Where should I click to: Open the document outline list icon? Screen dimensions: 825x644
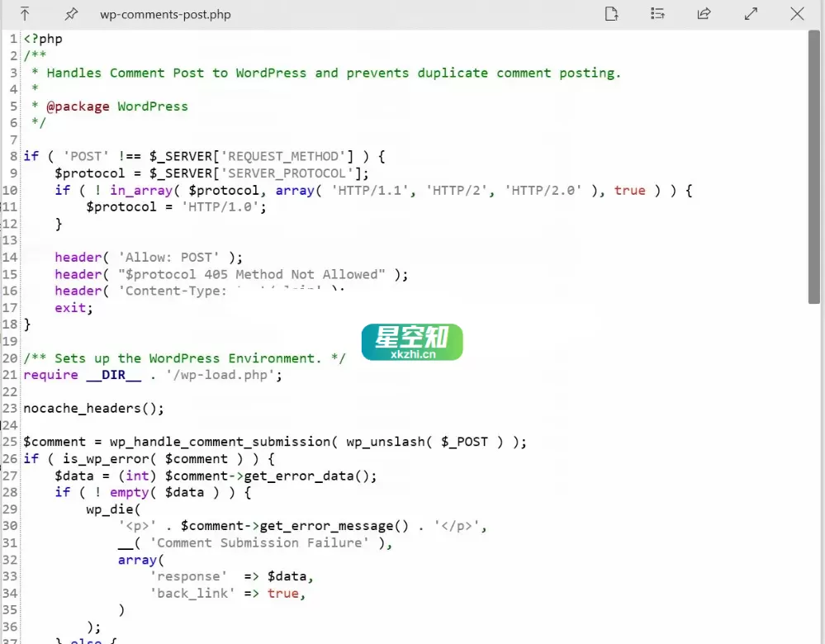657,14
